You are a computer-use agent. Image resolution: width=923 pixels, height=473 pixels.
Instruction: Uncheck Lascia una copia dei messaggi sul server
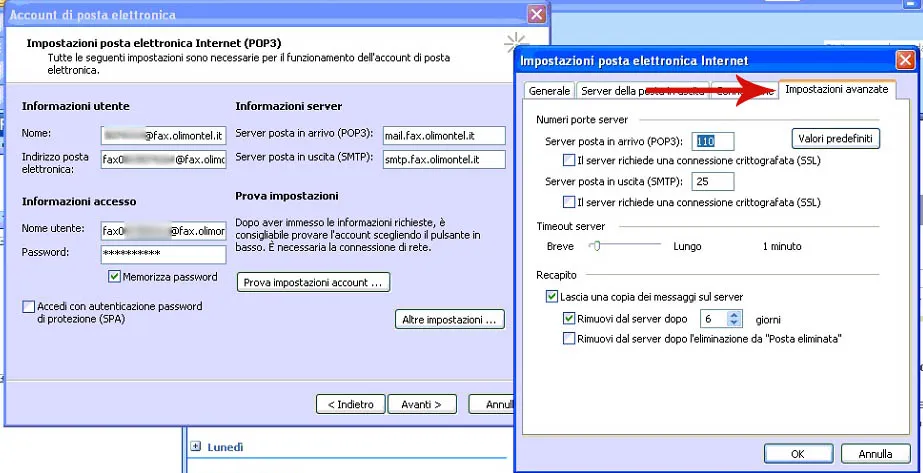(552, 297)
